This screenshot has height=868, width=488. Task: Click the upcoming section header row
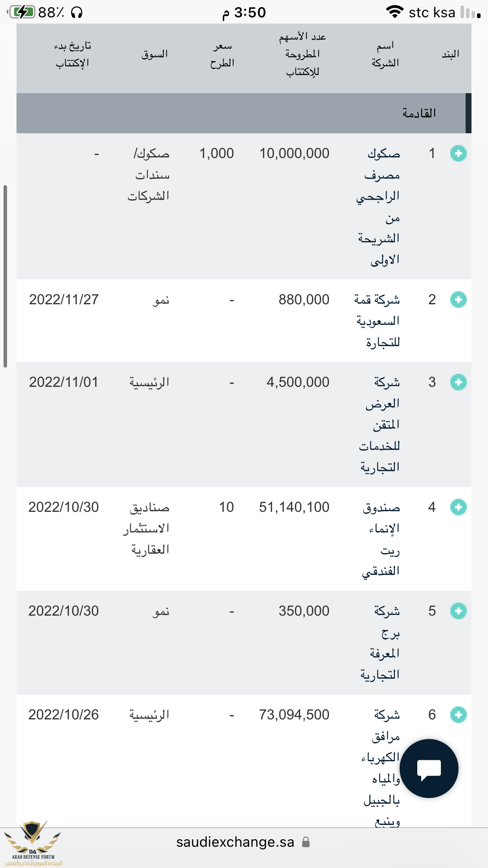point(244,113)
